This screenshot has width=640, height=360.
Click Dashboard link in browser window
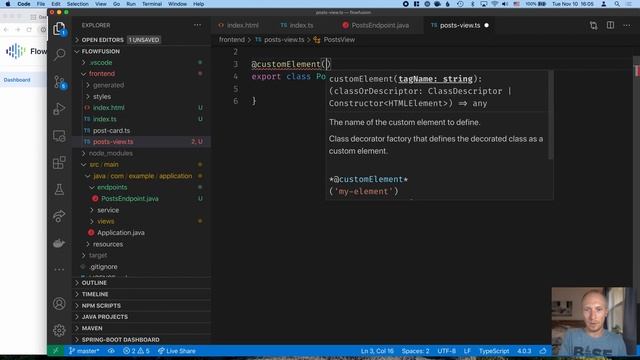tap(17, 80)
